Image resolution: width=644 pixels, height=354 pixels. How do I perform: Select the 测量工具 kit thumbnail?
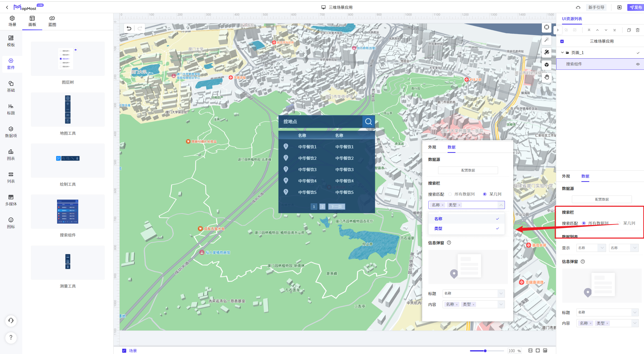pos(68,263)
